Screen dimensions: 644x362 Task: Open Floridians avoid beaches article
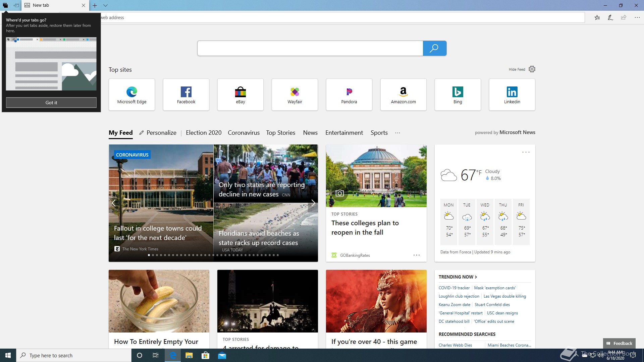(x=259, y=238)
